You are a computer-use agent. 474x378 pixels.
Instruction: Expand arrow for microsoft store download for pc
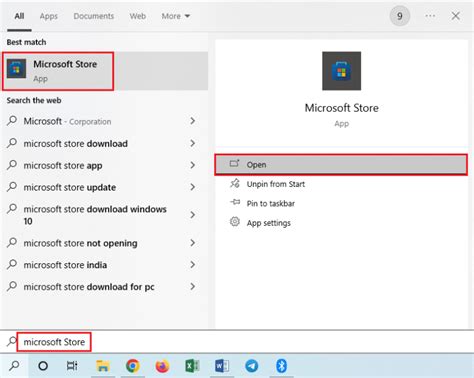tap(193, 286)
